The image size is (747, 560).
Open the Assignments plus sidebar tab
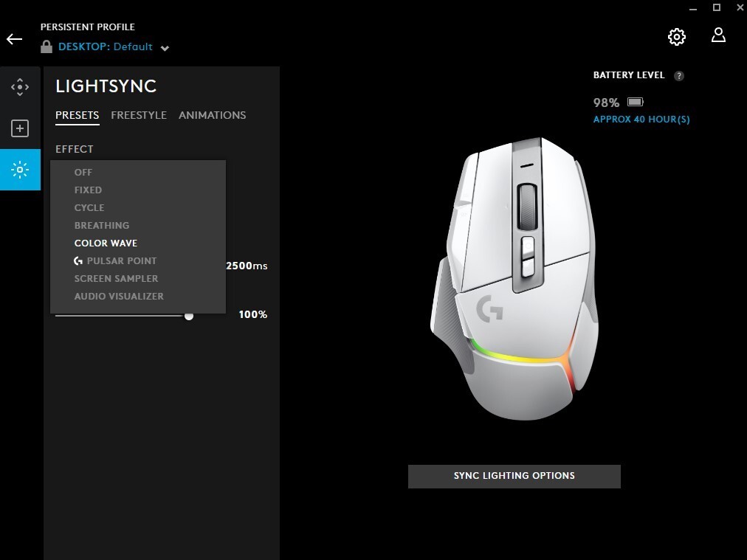tap(20, 128)
